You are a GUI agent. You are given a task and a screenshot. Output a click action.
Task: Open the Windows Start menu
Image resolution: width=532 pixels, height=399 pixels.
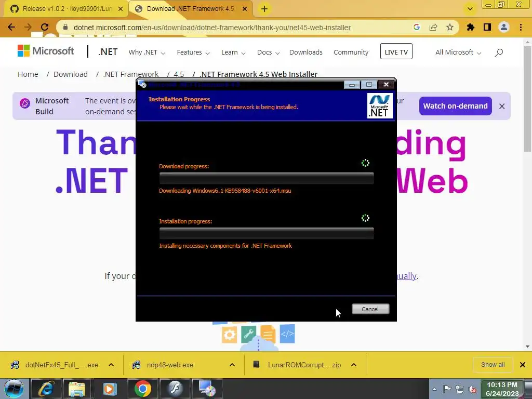pyautogui.click(x=14, y=389)
